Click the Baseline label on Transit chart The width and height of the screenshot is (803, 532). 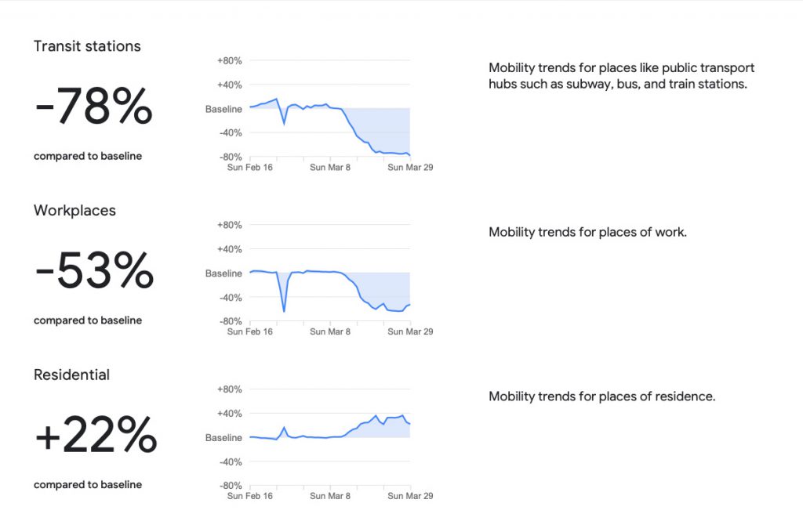(x=223, y=109)
